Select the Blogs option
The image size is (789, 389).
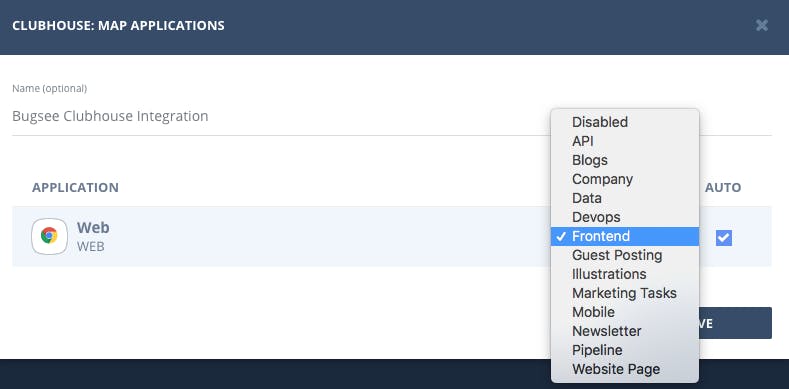click(625, 160)
